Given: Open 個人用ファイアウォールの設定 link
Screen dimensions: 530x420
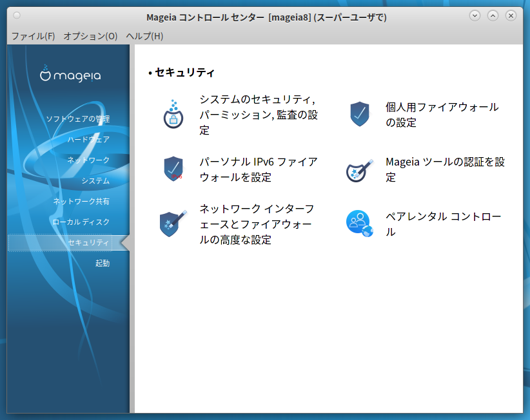Looking at the screenshot, I should pos(442,115).
